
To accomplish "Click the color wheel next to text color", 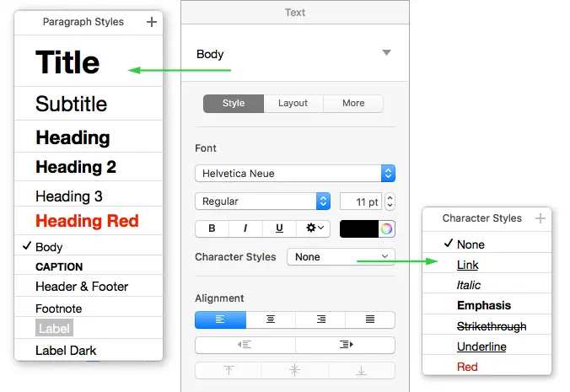I will coord(387,228).
